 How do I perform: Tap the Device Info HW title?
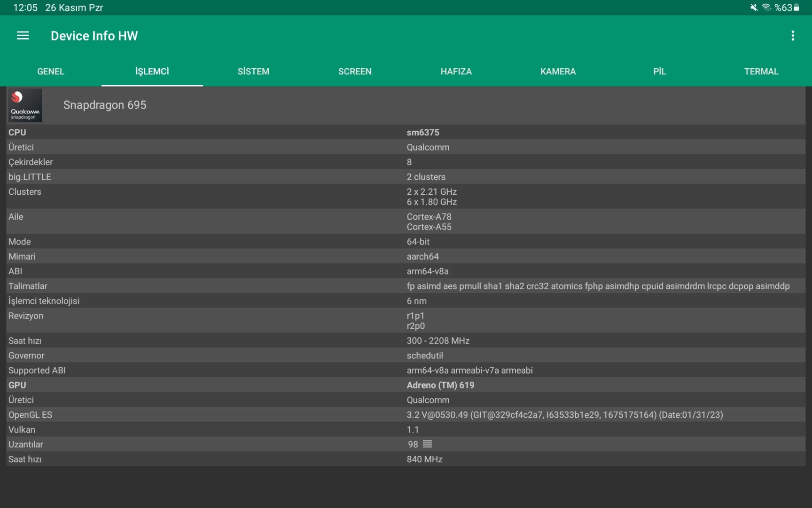(x=94, y=36)
